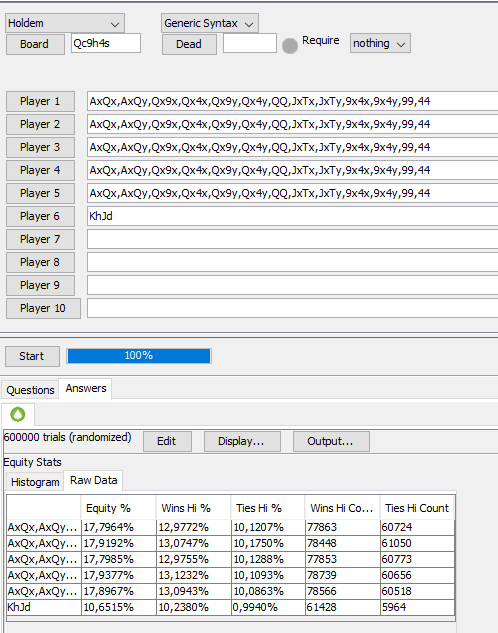The image size is (498, 633).
Task: Click wins count cell 61428
Action: 343,607
